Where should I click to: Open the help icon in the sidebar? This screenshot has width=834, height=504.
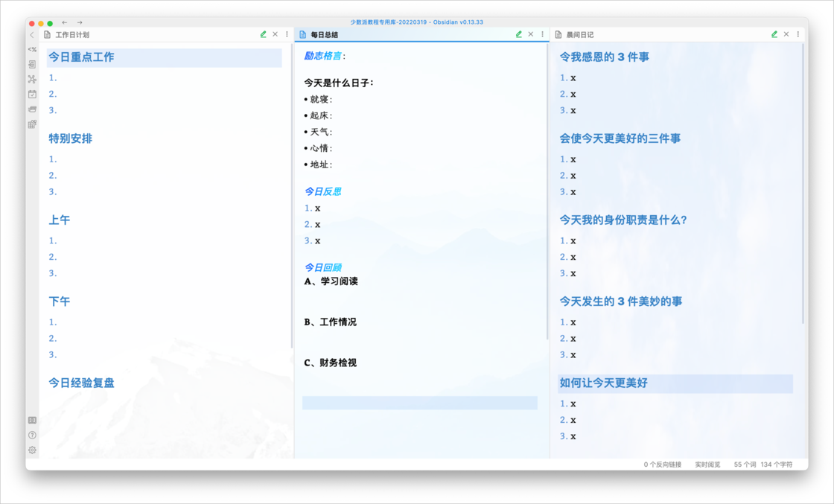(32, 435)
